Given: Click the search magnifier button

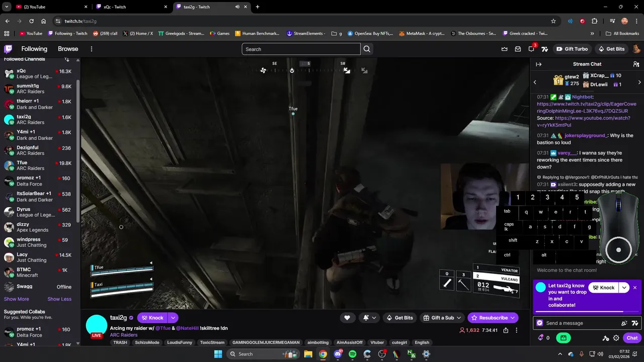Looking at the screenshot, I should pos(367,49).
